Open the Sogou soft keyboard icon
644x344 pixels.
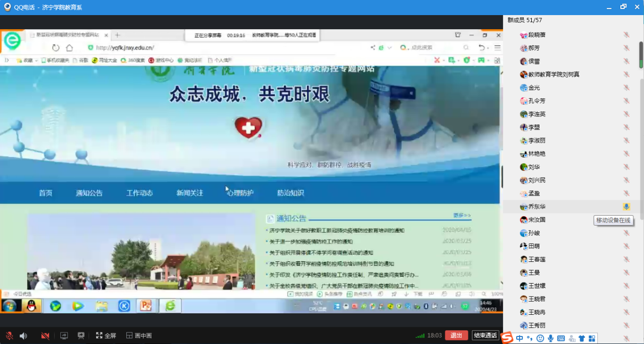coord(561,338)
